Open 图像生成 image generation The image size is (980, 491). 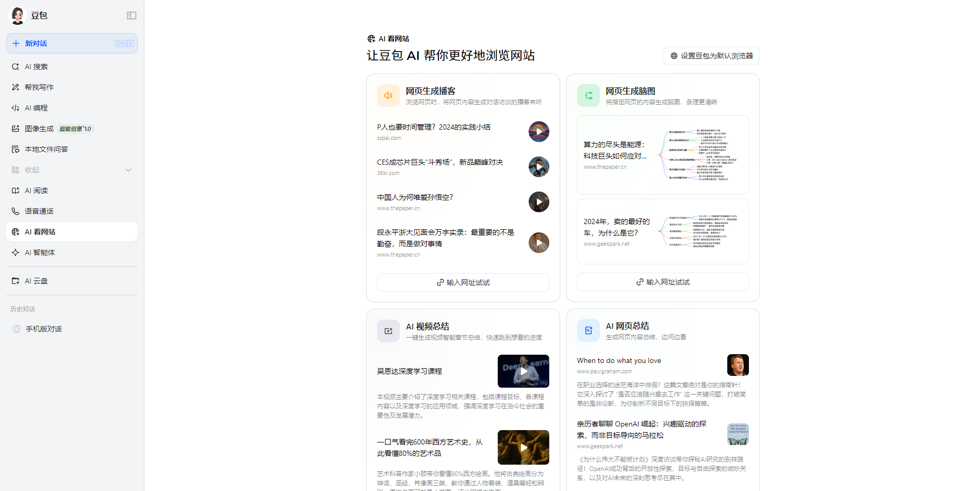[x=72, y=129]
